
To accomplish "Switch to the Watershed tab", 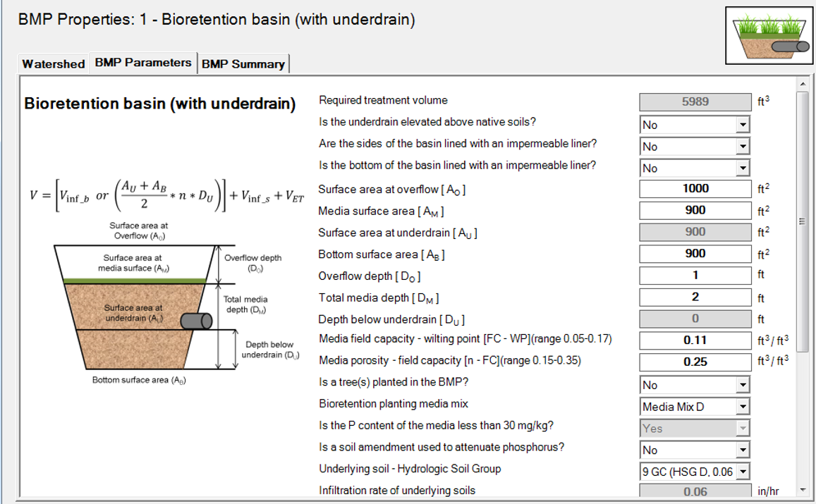I will (53, 63).
